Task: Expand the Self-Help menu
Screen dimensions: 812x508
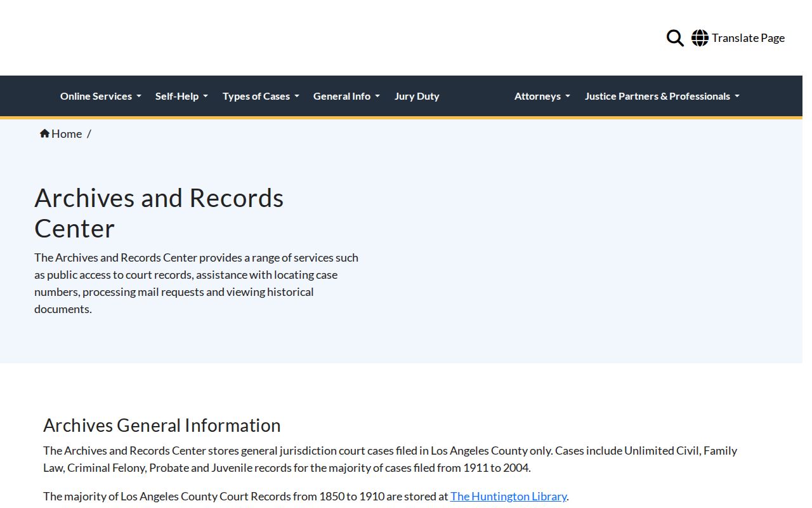Action: [x=181, y=97]
